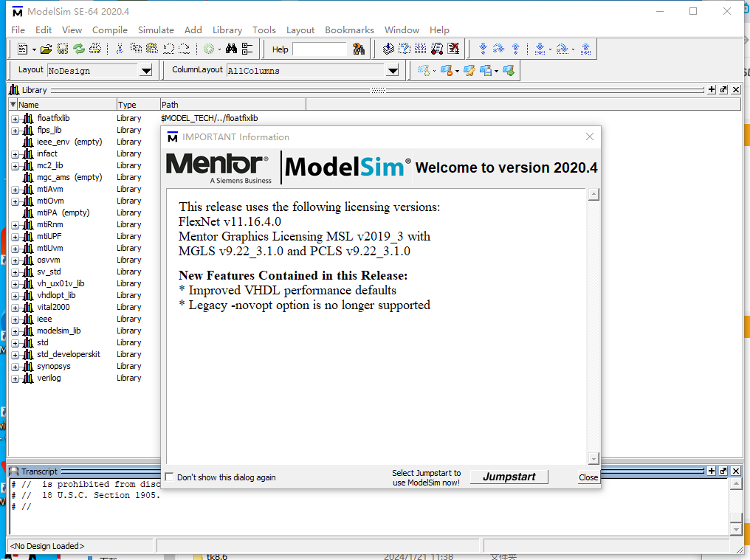Check Don't show this dialog again
Screen dimensions: 750x560
(x=169, y=477)
